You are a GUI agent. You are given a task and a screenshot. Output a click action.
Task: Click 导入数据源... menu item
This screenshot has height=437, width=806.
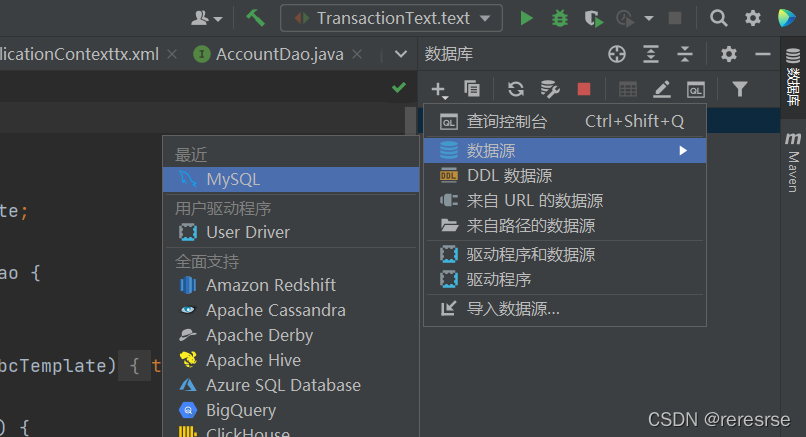[x=564, y=309]
